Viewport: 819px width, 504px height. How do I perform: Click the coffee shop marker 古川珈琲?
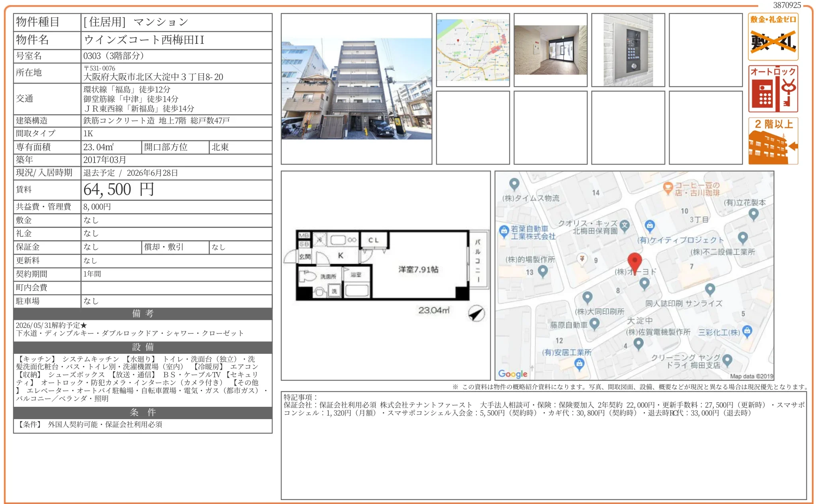click(668, 188)
